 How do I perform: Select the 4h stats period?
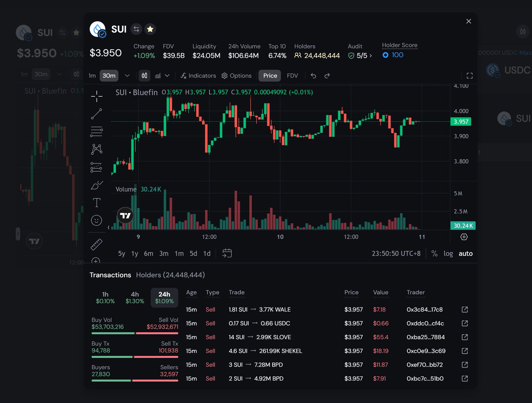point(135,297)
